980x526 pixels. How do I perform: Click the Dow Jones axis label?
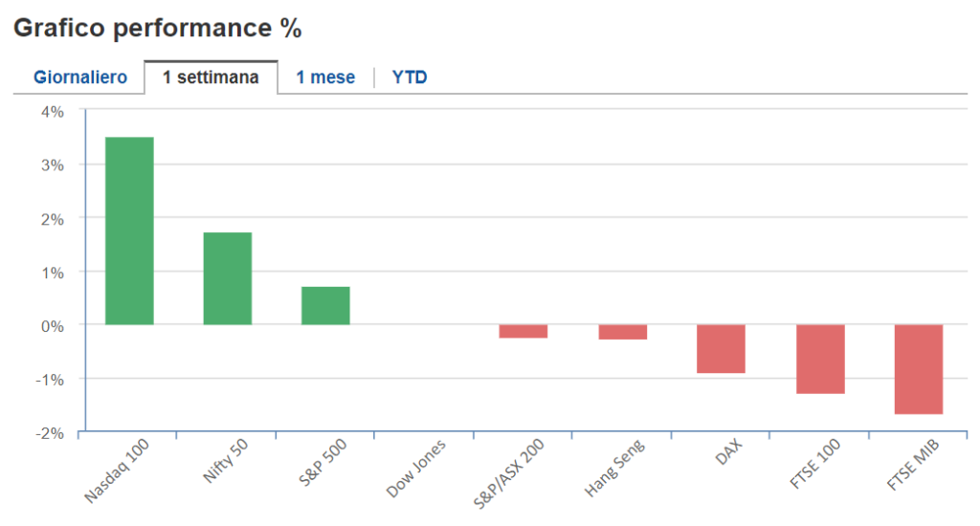coord(415,469)
